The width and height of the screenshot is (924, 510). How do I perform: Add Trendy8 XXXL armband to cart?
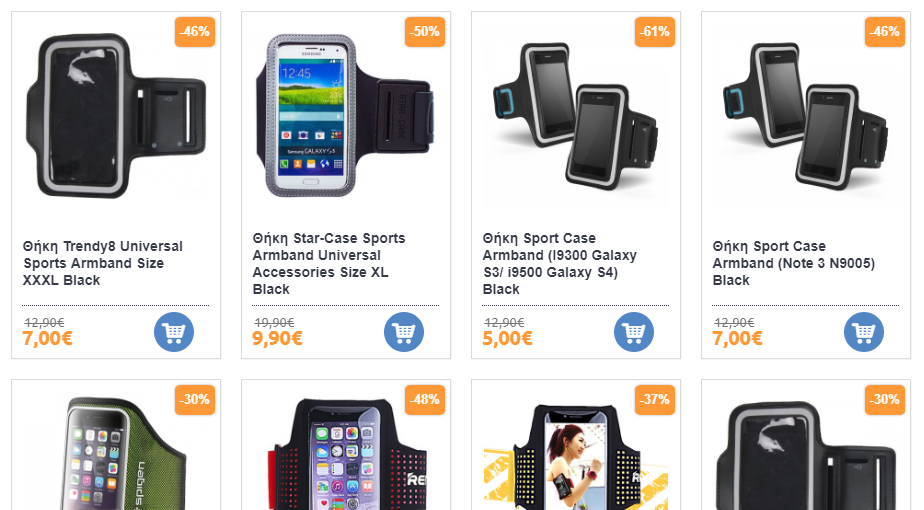tap(174, 332)
